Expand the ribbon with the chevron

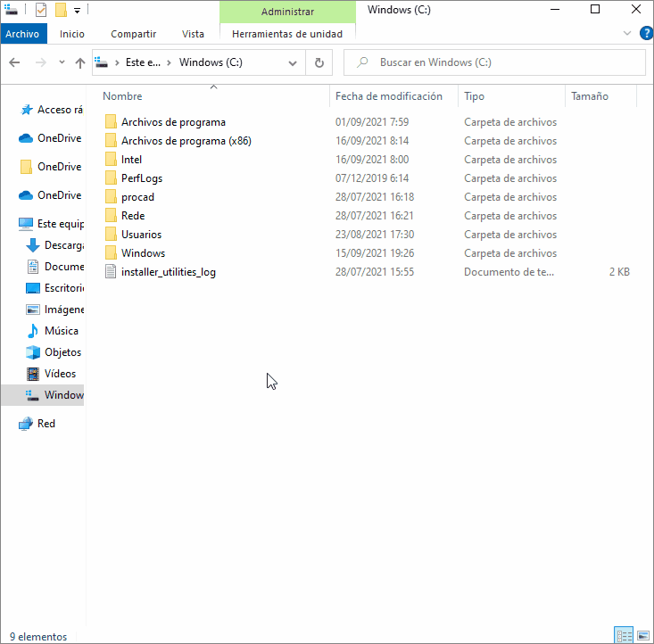(x=627, y=33)
